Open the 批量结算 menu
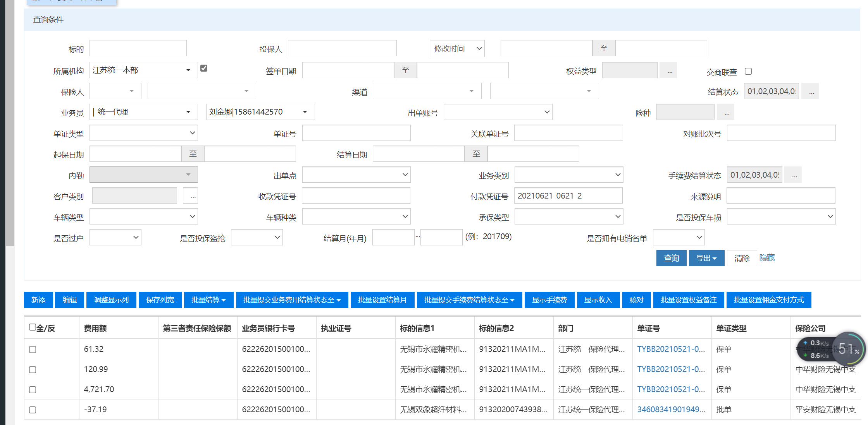 208,300
